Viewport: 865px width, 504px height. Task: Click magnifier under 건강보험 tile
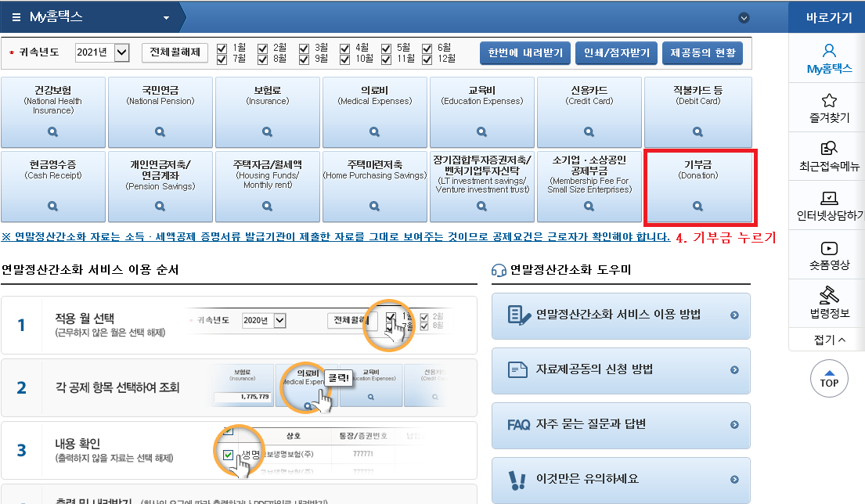point(53,131)
